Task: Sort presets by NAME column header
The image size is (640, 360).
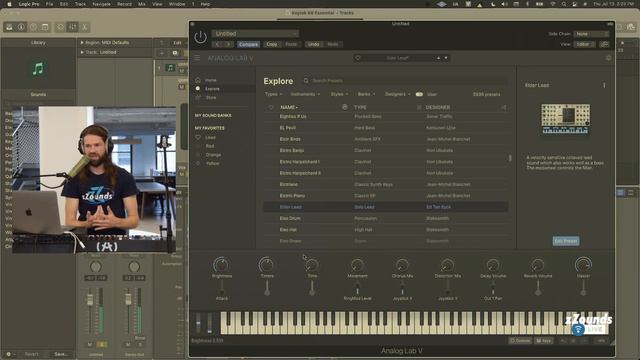Action: [x=289, y=107]
